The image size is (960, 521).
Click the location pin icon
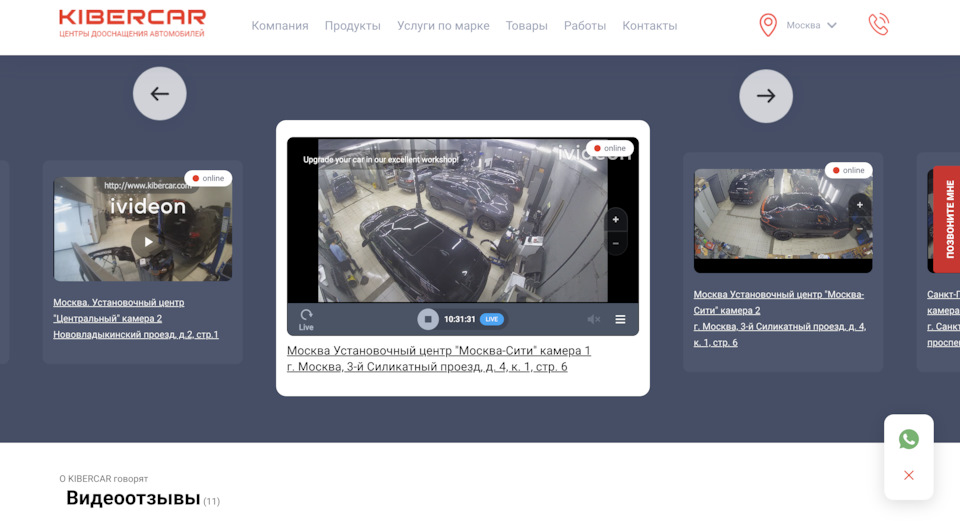[x=768, y=25]
